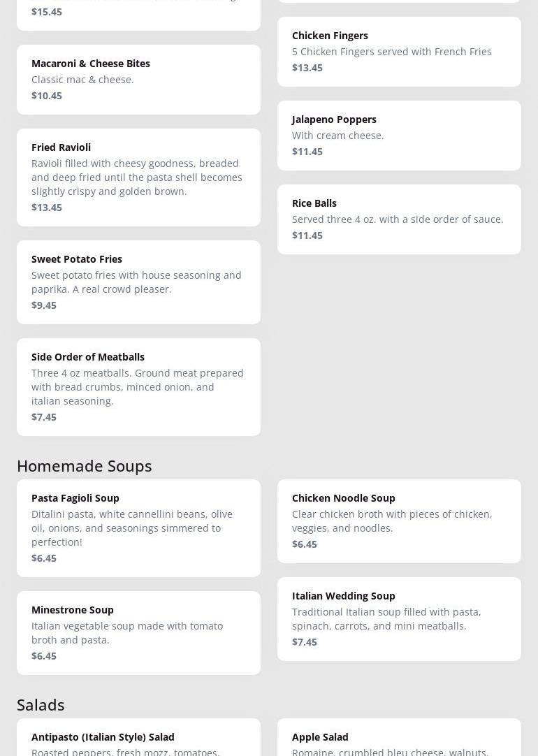The height and width of the screenshot is (756, 538).
Task: Choose Sweet Potato Fries from the menu
Action: 138,282
